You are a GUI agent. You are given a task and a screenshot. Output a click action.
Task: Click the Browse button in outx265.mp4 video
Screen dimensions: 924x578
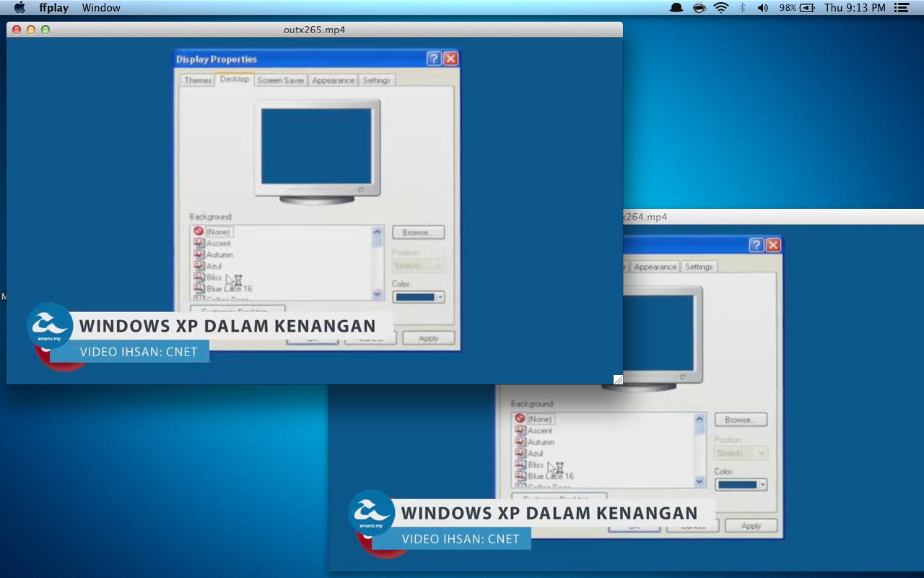[x=418, y=233]
